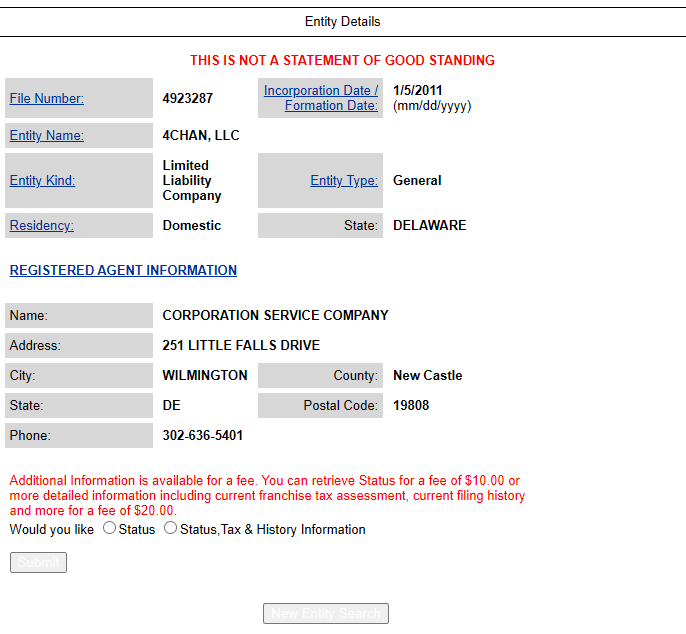Click the 251 Little Falls Drive address
Screen dimensions: 686x634
click(241, 346)
